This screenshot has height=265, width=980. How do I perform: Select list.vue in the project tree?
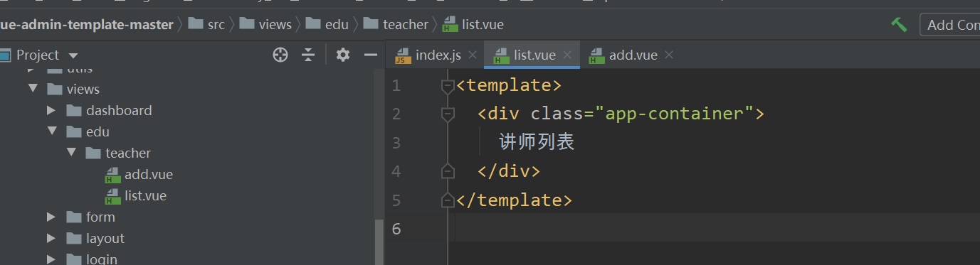pos(136,195)
